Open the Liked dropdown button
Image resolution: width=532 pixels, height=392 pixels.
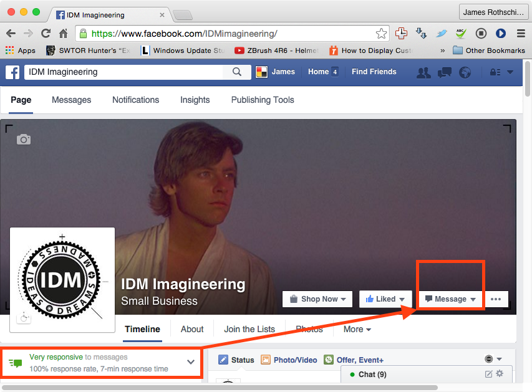point(385,299)
